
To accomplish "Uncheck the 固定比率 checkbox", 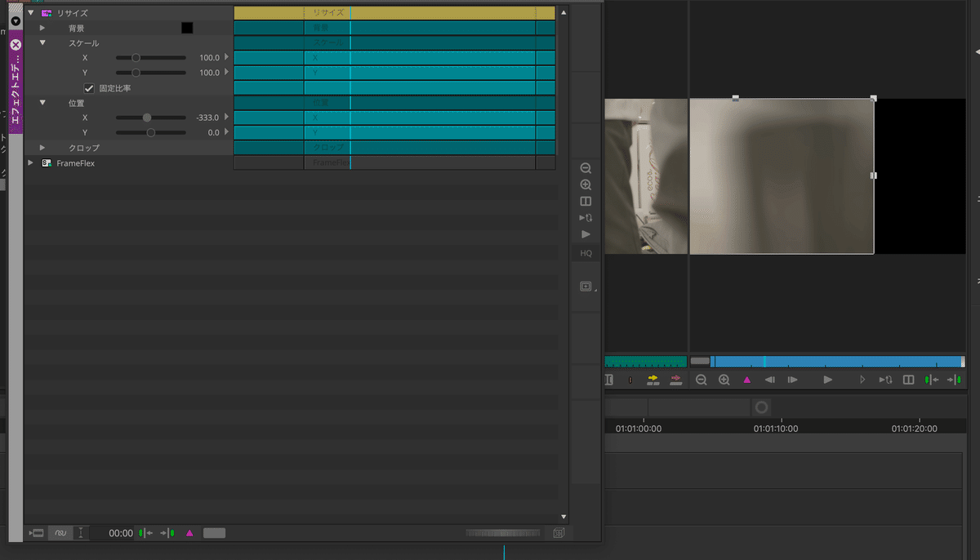I will click(89, 87).
